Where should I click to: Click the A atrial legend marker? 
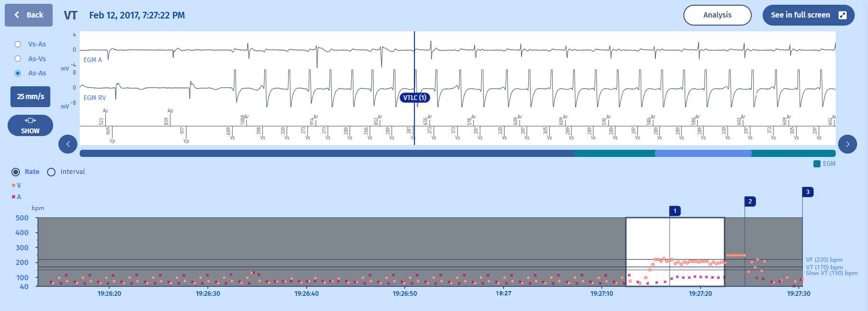click(x=14, y=197)
